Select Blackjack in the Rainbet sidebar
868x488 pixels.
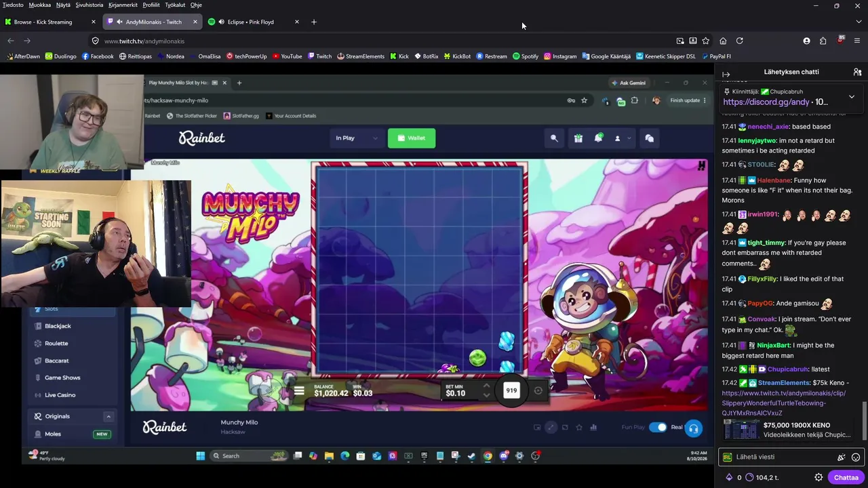[x=58, y=326]
